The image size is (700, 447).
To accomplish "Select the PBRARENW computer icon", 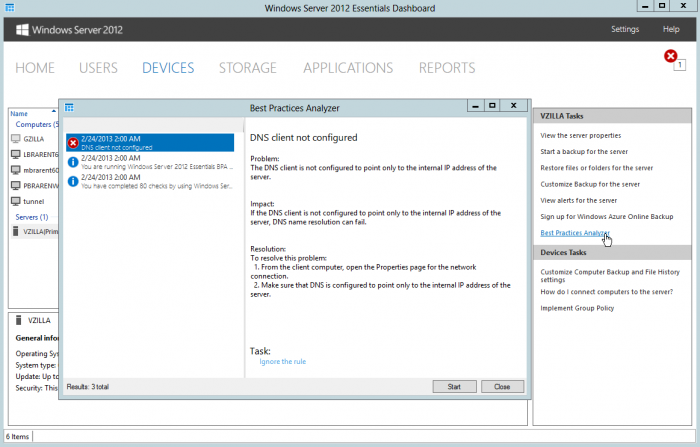I will 16,185.
